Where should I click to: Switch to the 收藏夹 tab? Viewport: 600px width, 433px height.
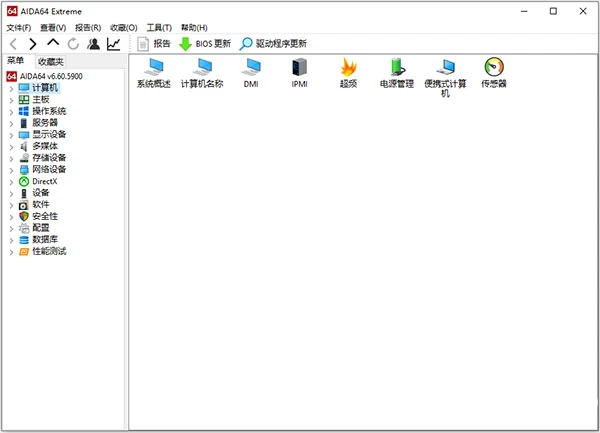tap(51, 62)
